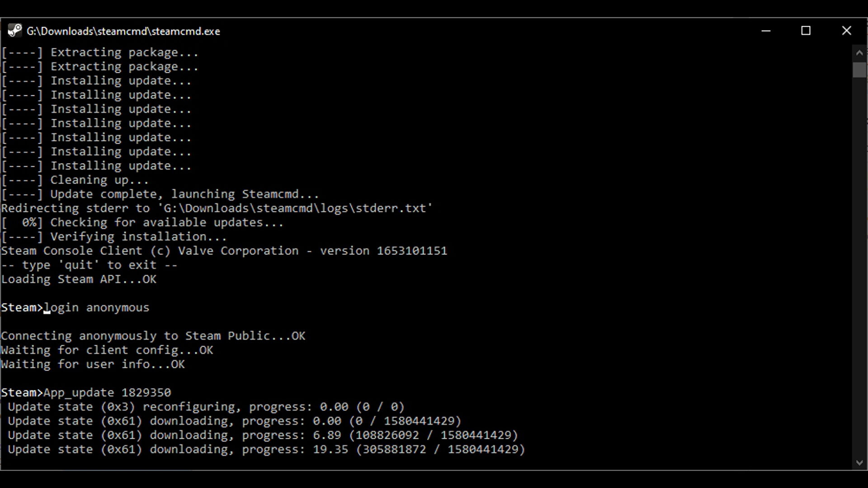Click the minimize window button
The height and width of the screenshot is (488, 868).
pyautogui.click(x=766, y=30)
